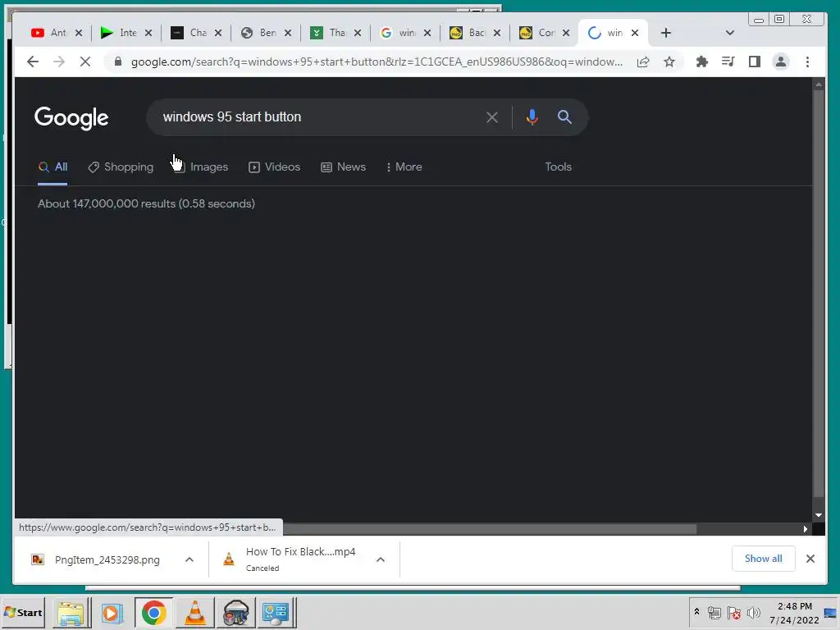Open the network tray icon
Image resolution: width=840 pixels, height=630 pixels.
click(x=714, y=612)
